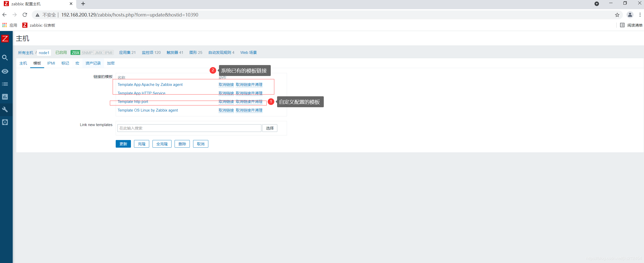Open the zabbix 仪表板 bookmark
This screenshot has height=263, width=644.
(x=39, y=25)
